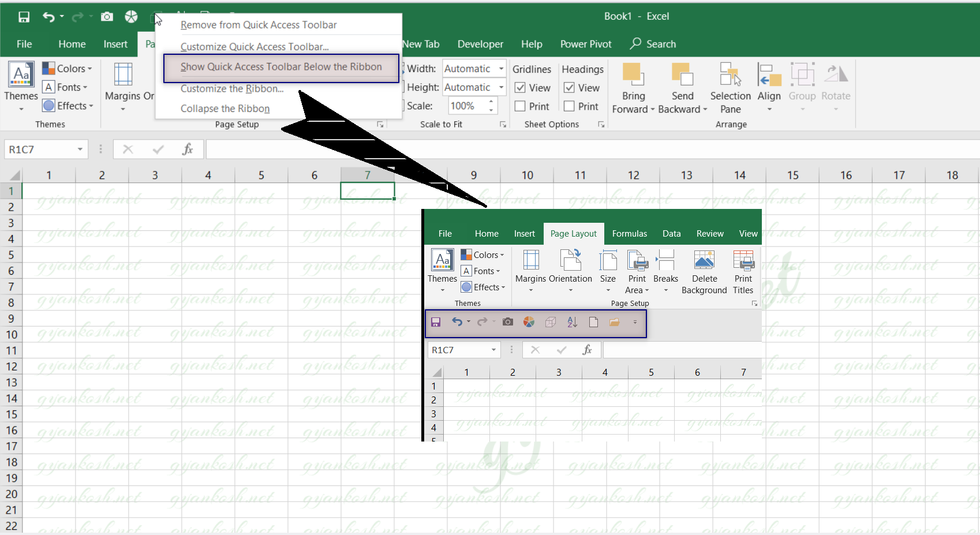Click Orientation icon in the inset ribbon
The height and width of the screenshot is (535, 980).
[571, 260]
